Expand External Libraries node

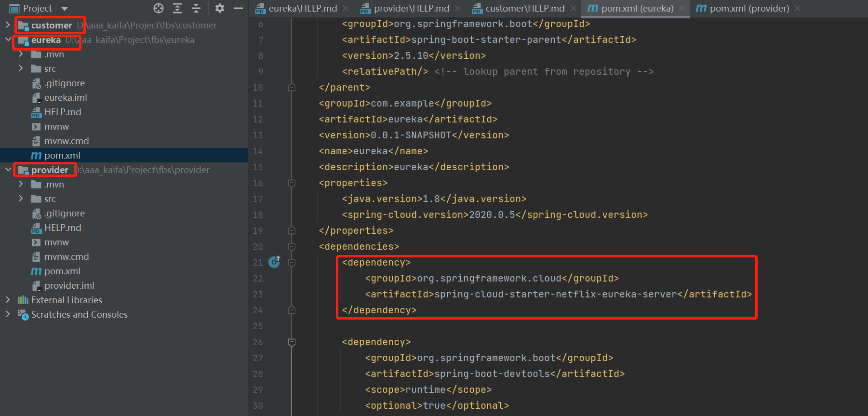pyautogui.click(x=8, y=299)
